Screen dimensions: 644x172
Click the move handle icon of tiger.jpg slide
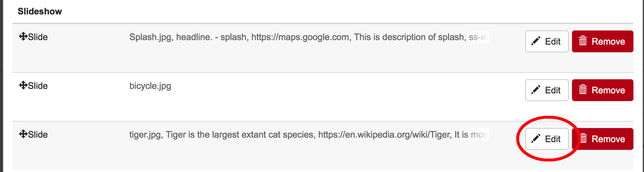[23, 134]
